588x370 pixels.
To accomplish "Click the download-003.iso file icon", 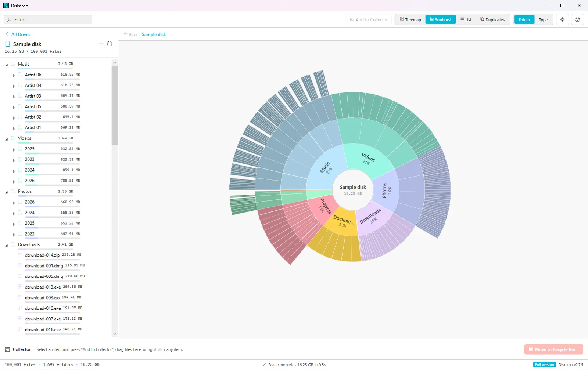I will [x=20, y=297].
